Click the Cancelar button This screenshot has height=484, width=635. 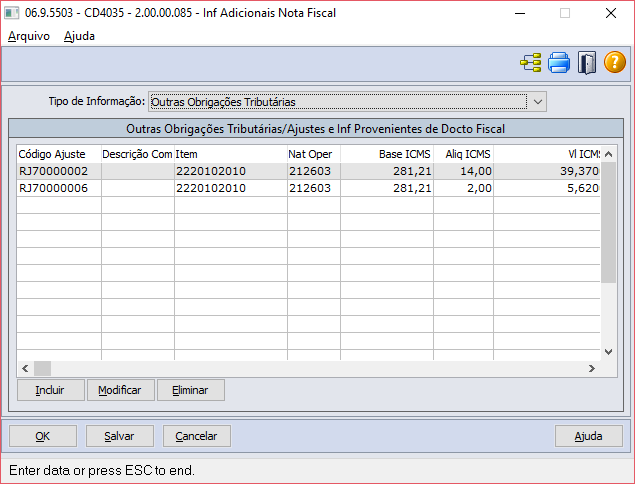[x=197, y=436]
